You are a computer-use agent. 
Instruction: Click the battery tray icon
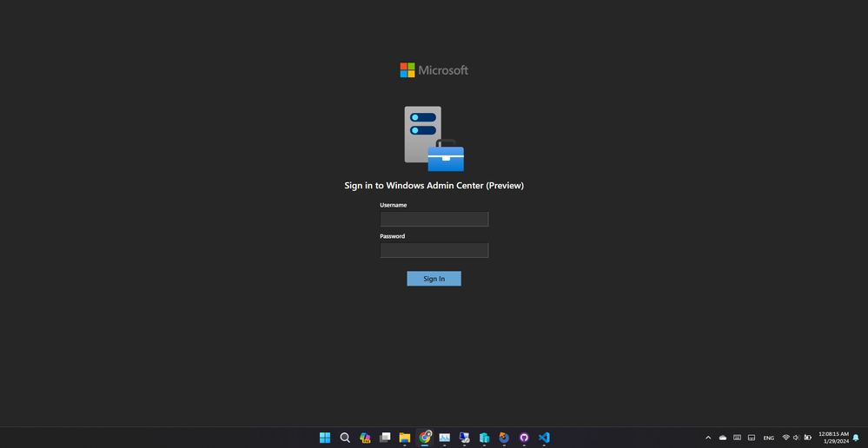808,438
